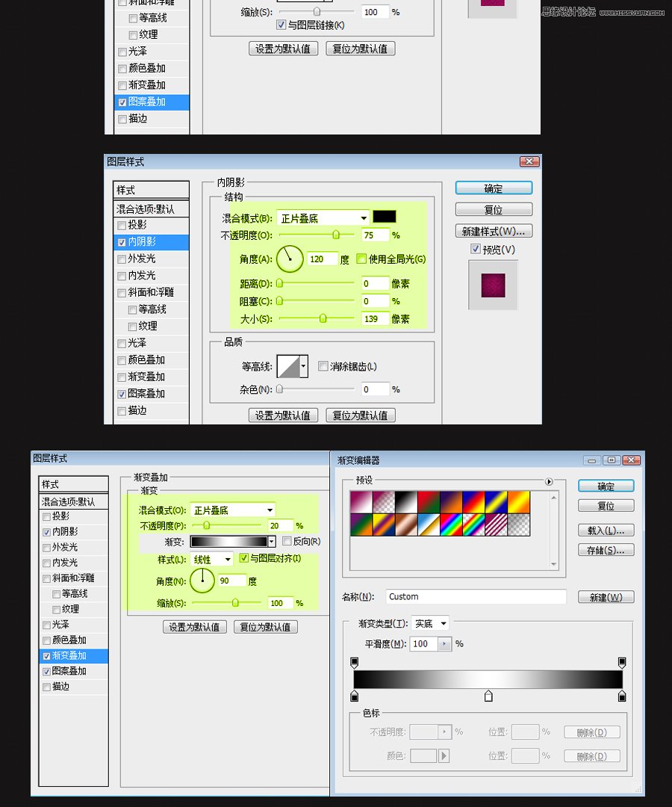Click 确定 in the Inner Shadow dialog
672x807 pixels.
click(x=494, y=188)
